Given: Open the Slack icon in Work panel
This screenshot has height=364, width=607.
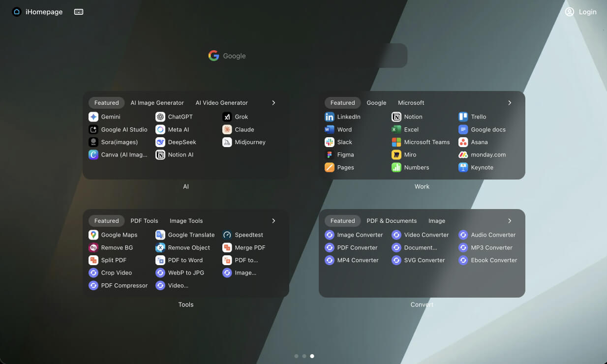Looking at the screenshot, I should (x=330, y=142).
